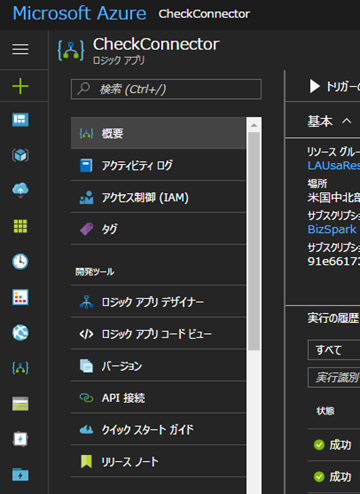Open ロジック アプリ デザイナー
360x494 pixels.
point(159,302)
